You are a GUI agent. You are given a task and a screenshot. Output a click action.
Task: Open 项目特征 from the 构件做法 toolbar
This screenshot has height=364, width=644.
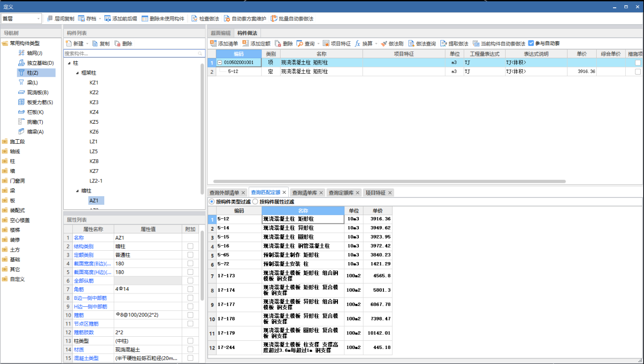point(337,44)
